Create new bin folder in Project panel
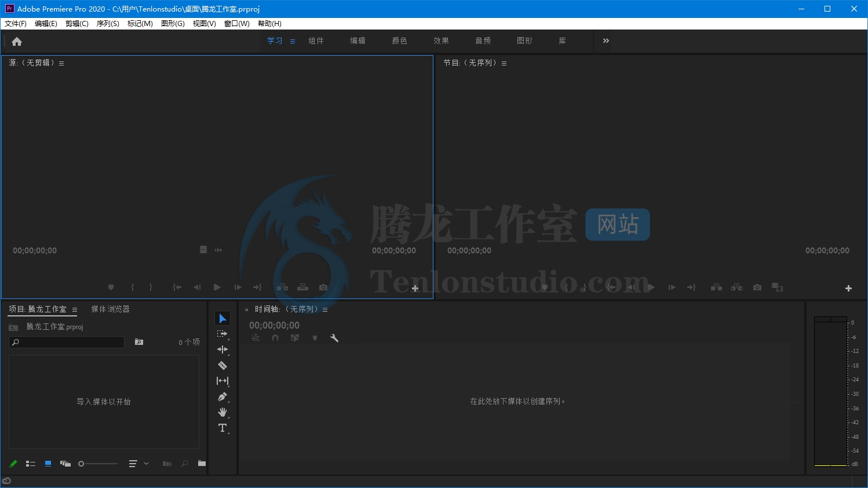The height and width of the screenshot is (488, 868). [202, 464]
